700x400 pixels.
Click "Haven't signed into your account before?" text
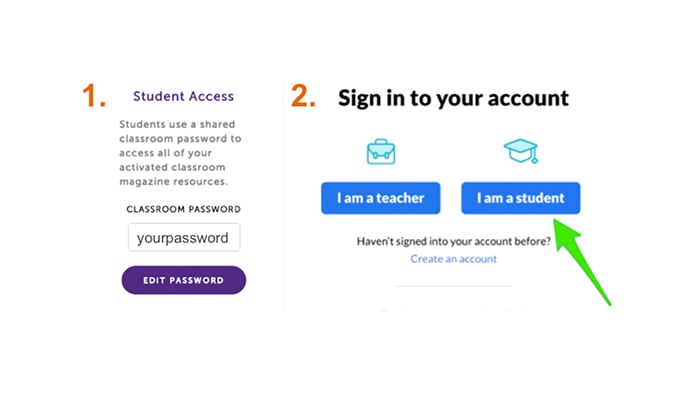[453, 242]
